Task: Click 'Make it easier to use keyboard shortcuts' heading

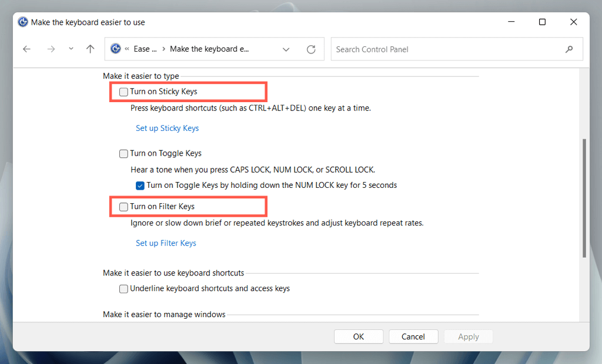Action: [173, 273]
